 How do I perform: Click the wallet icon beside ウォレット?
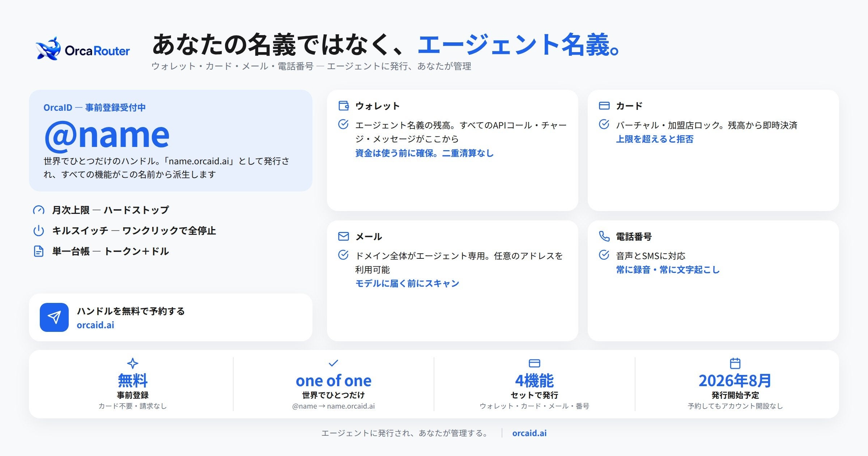(x=344, y=106)
